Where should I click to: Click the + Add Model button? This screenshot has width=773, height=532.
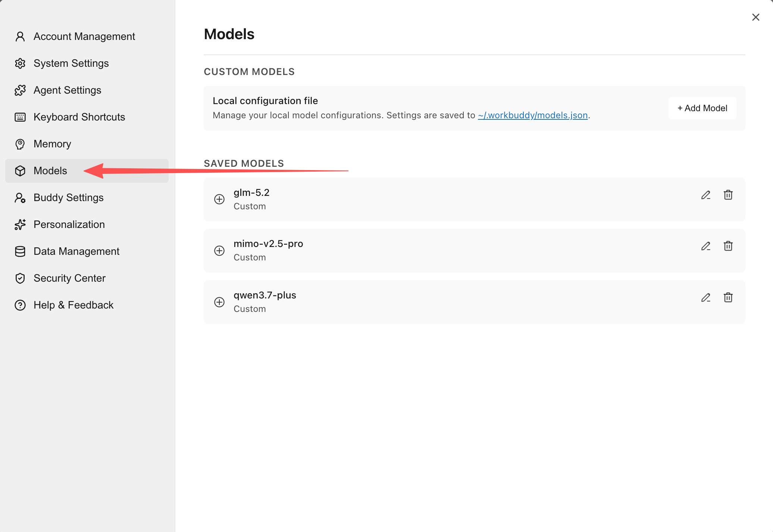[x=702, y=108]
